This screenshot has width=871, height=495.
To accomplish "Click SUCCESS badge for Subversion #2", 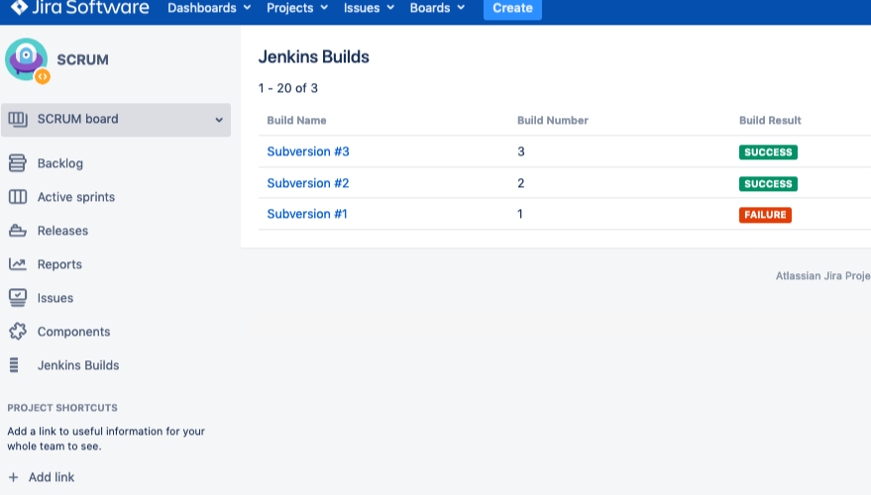I will coord(768,184).
